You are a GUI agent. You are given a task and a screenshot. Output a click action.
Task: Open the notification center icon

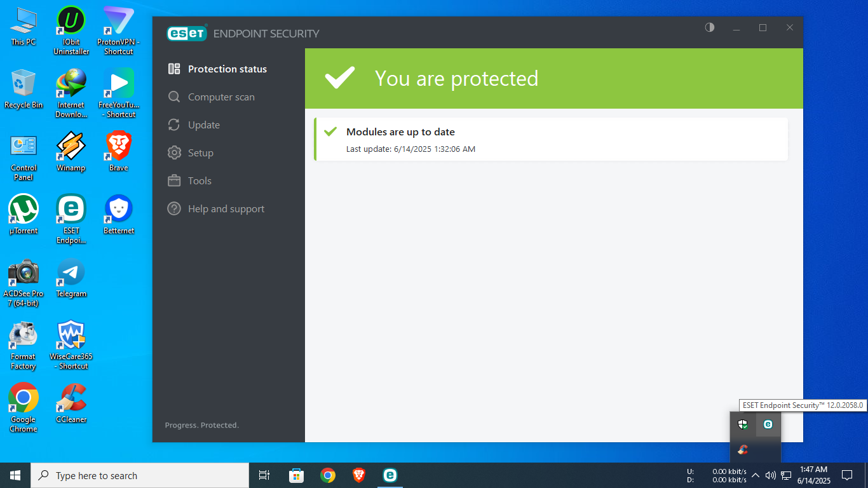[846, 475]
